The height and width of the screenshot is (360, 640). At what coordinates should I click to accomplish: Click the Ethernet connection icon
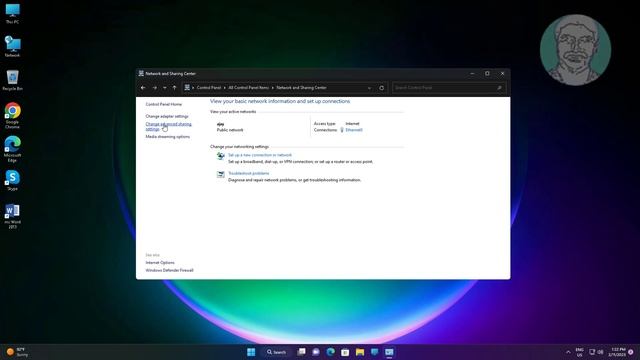click(342, 130)
